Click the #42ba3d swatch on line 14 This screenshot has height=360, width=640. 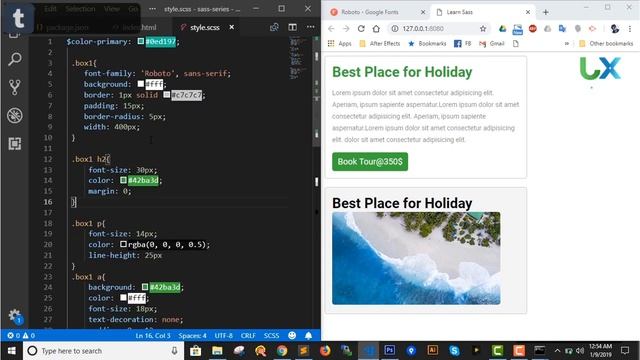tap(123, 180)
